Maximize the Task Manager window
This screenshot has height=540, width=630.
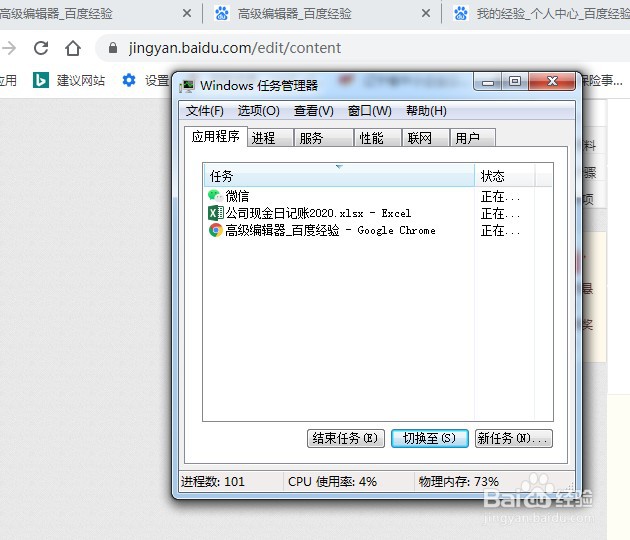point(515,82)
